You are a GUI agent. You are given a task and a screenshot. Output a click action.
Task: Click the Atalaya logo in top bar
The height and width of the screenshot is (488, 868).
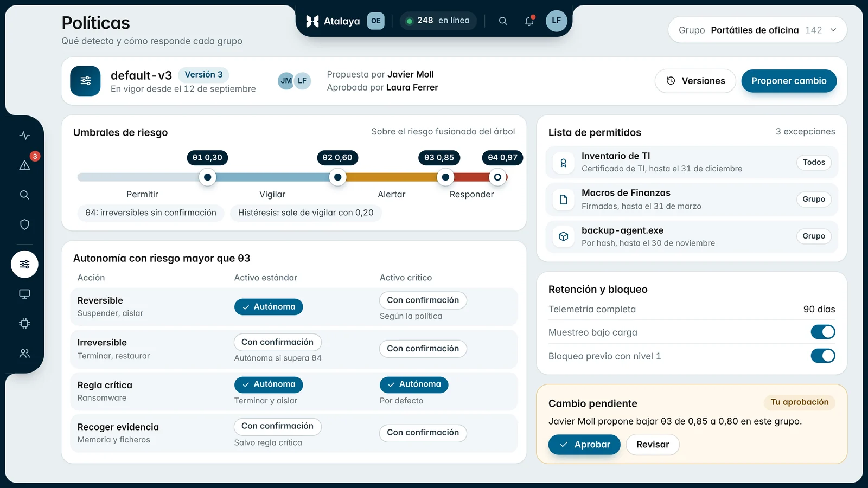click(333, 21)
